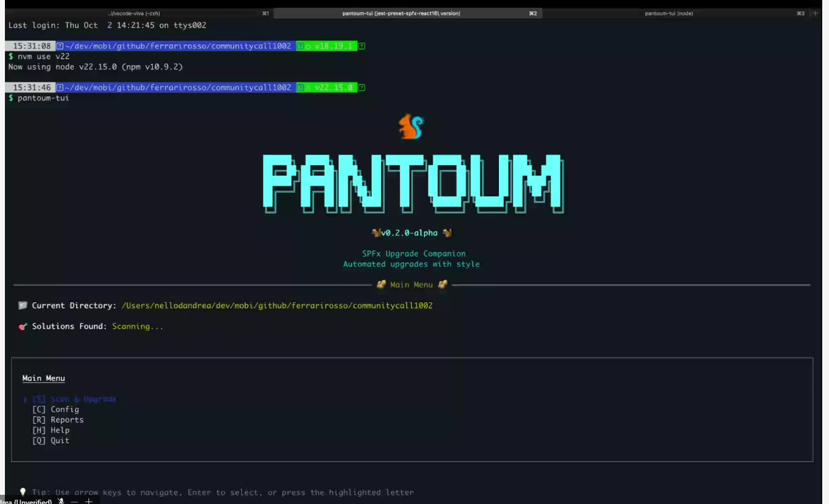
Task: Click the plus button in the bottom-left overlay
Action: (88, 501)
